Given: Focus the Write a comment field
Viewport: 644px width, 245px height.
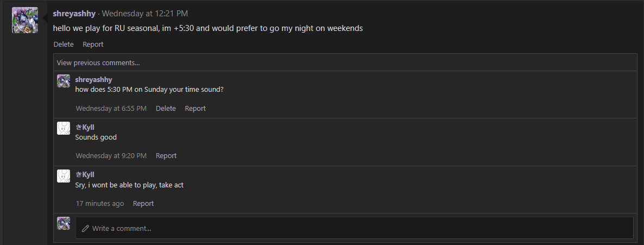Looking at the screenshot, I should (355, 228).
